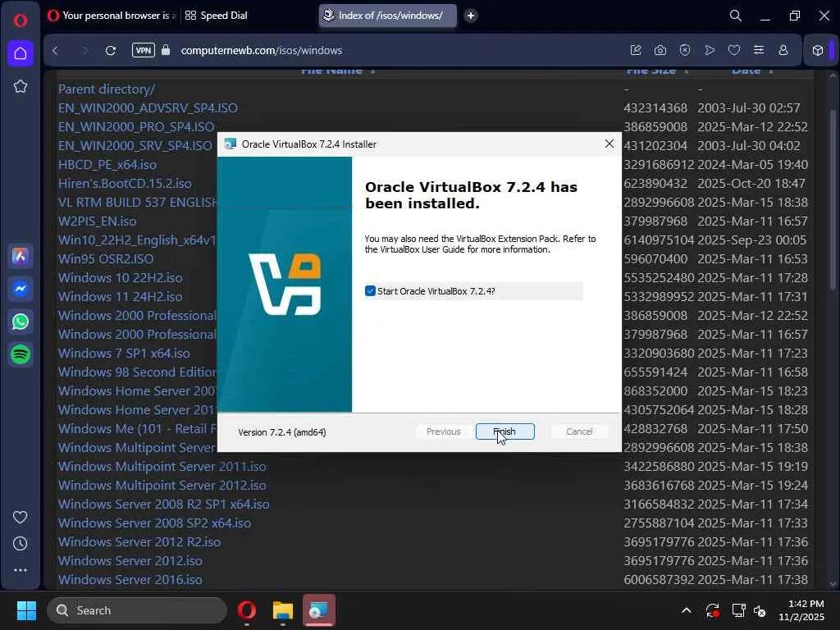Click the send arrow icon in toolbar

(x=710, y=50)
